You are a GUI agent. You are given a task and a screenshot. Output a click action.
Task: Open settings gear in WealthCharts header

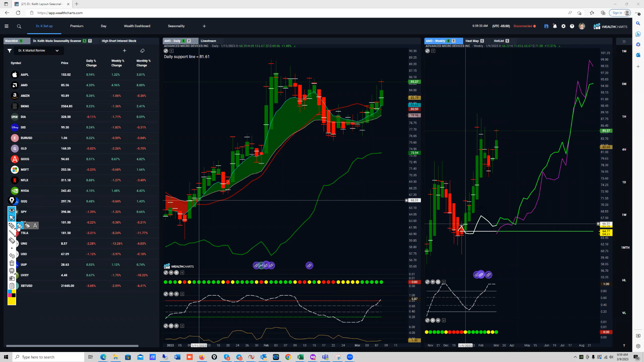pyautogui.click(x=563, y=26)
